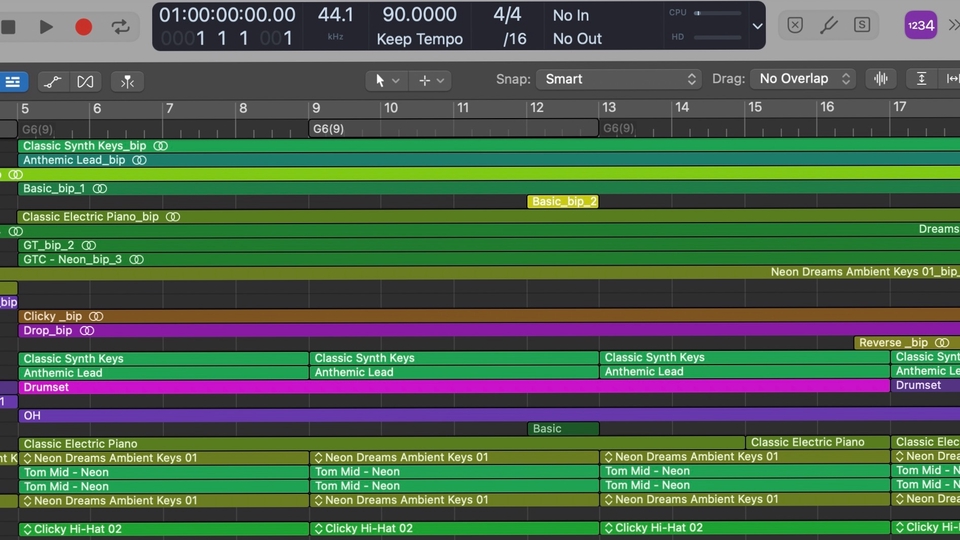Click the horizontal auto zoom icon
The width and height of the screenshot is (960, 540).
click(x=952, y=78)
